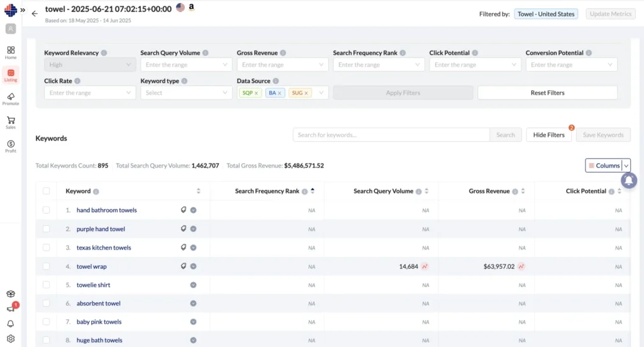
Task: Check the huge bath towels row
Action: (46, 341)
